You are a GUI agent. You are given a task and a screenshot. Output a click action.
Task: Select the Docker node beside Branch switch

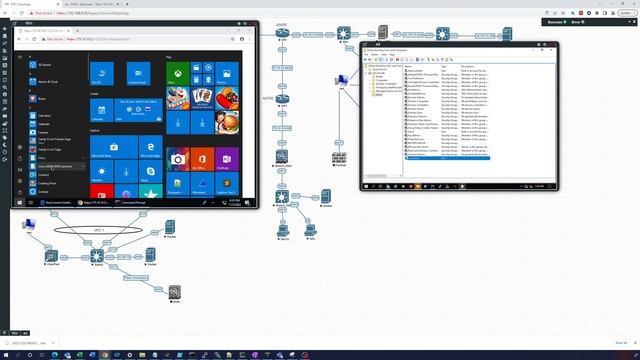pyautogui.click(x=326, y=196)
